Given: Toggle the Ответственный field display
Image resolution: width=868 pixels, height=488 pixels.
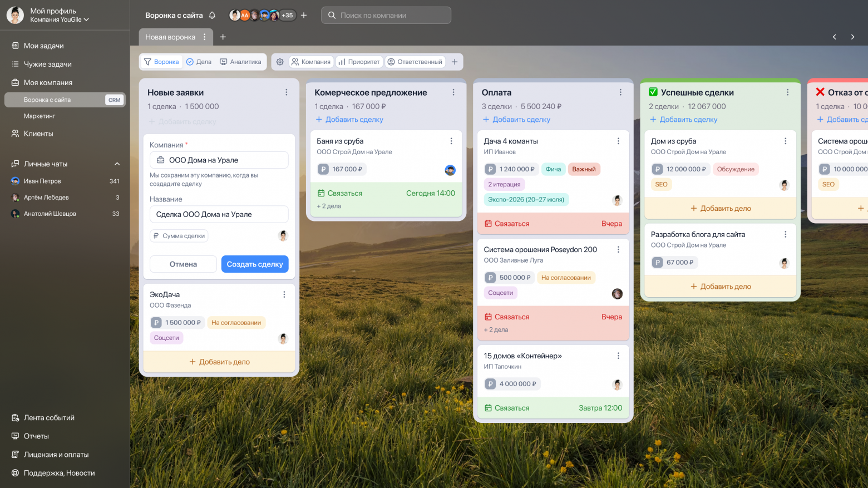Looking at the screenshot, I should [415, 62].
